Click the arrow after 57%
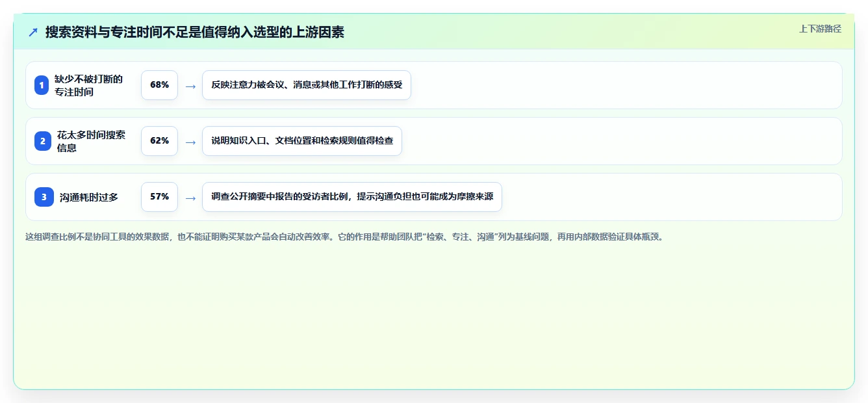Screen dimensions: 868x403 point(190,198)
